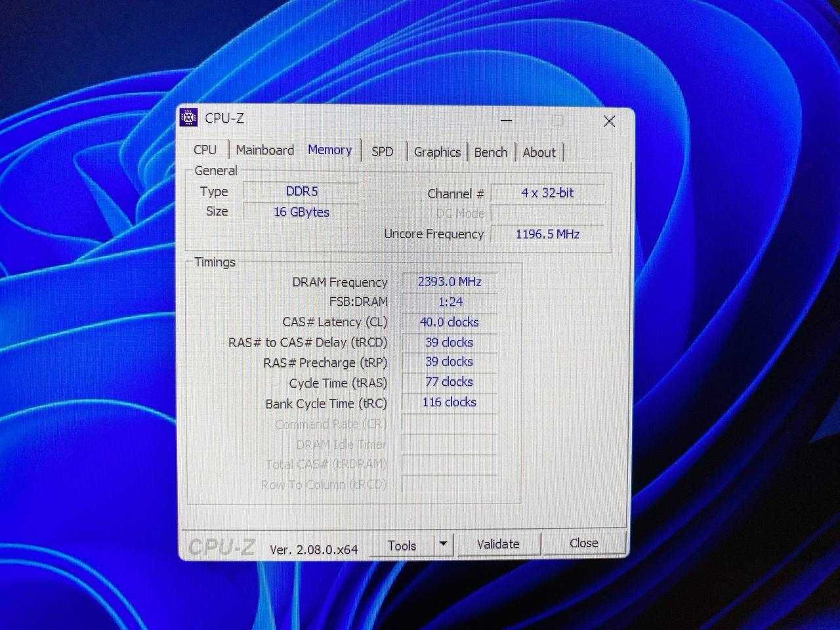
Task: Click the CPU-Z app icon in title bar
Action: 189,118
